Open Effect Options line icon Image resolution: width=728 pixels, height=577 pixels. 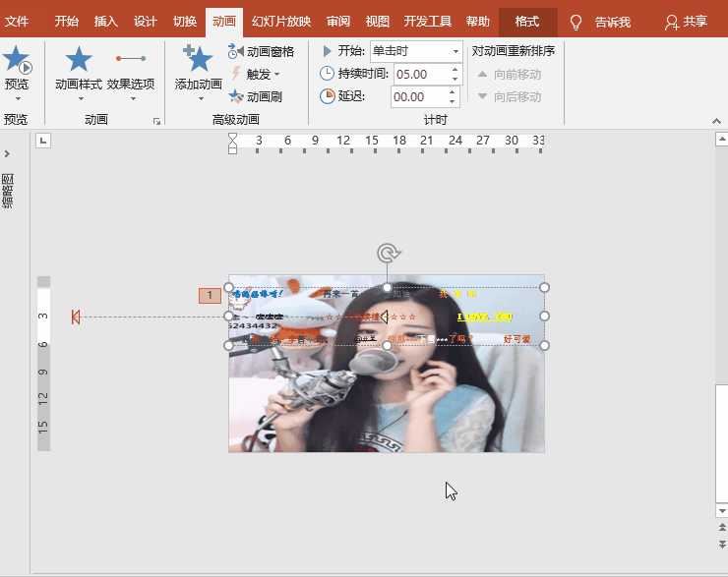click(x=131, y=58)
